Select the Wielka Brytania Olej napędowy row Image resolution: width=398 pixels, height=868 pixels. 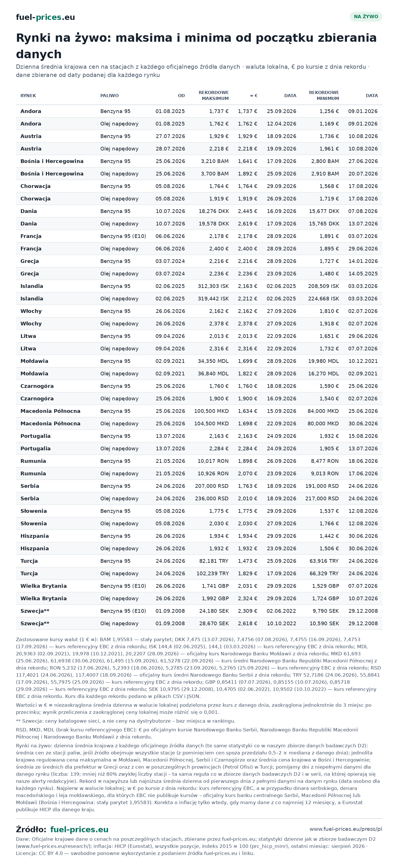point(199,598)
